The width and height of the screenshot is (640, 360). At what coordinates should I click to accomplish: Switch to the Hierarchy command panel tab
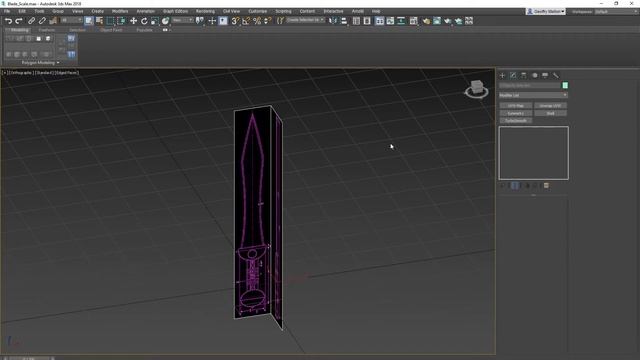524,76
